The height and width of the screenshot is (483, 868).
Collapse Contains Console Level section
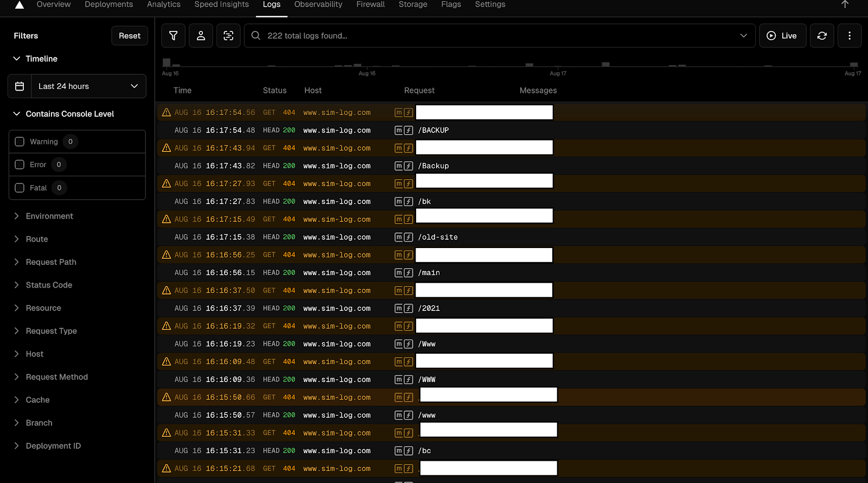tap(63, 114)
